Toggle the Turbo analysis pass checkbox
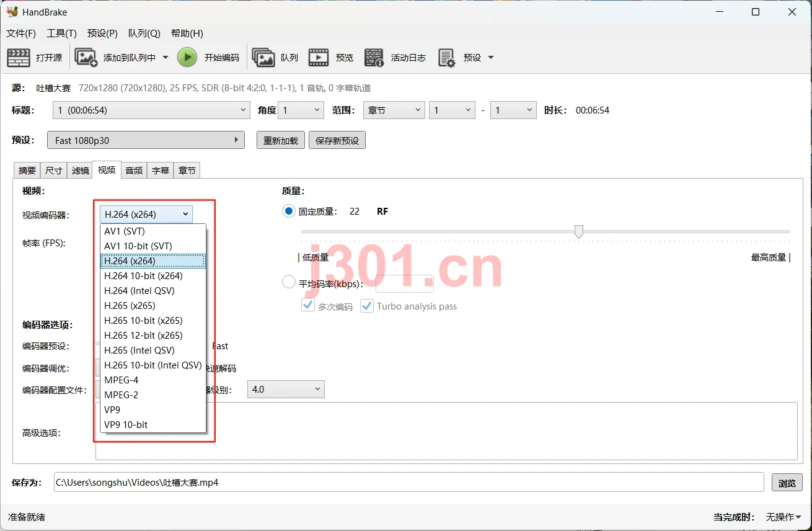 tap(367, 306)
